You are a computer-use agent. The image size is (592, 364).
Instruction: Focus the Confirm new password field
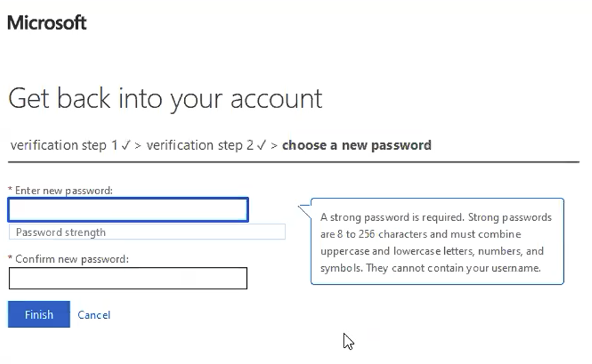click(x=128, y=278)
